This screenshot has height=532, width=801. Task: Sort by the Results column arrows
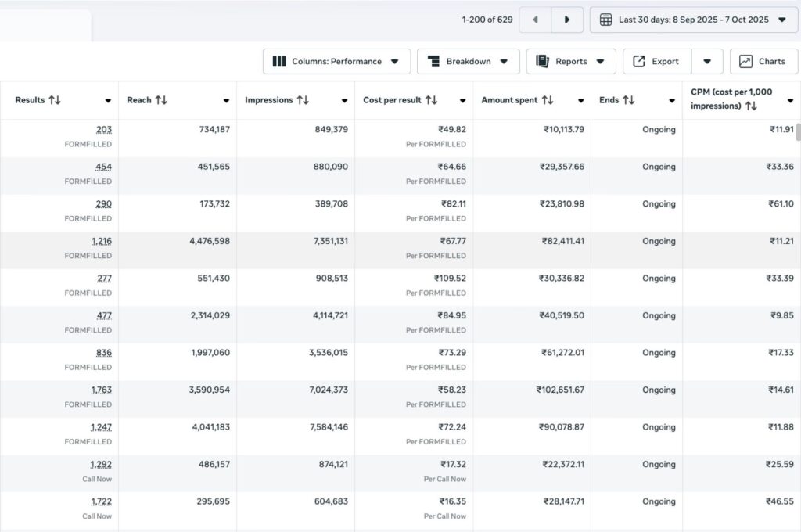(55, 100)
